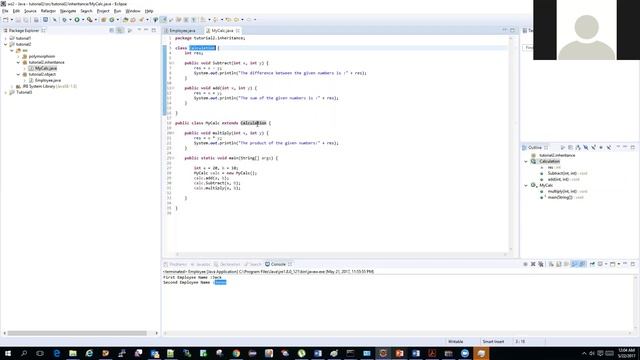Collapse Calculation class in Outline

point(526,162)
